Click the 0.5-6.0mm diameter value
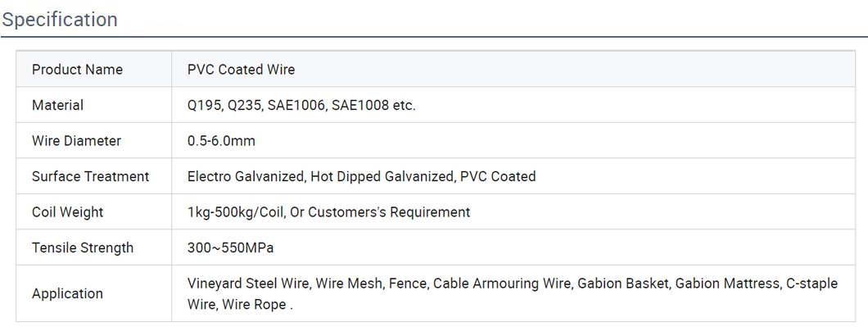Viewport: 868px width, 327px height. (221, 141)
